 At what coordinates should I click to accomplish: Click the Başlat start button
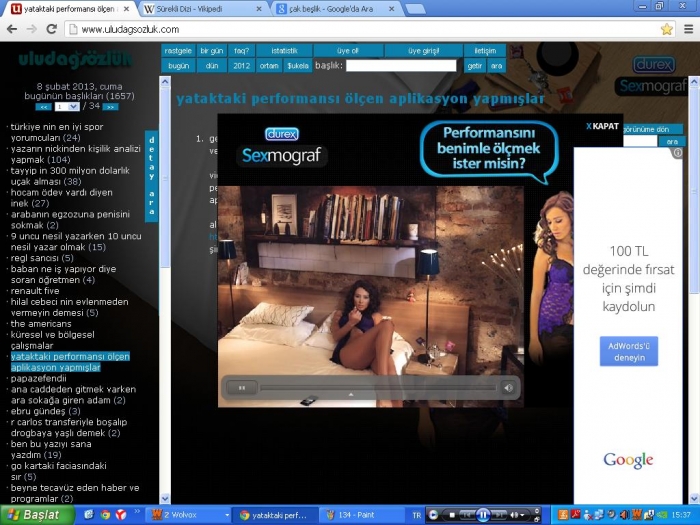[x=37, y=515]
